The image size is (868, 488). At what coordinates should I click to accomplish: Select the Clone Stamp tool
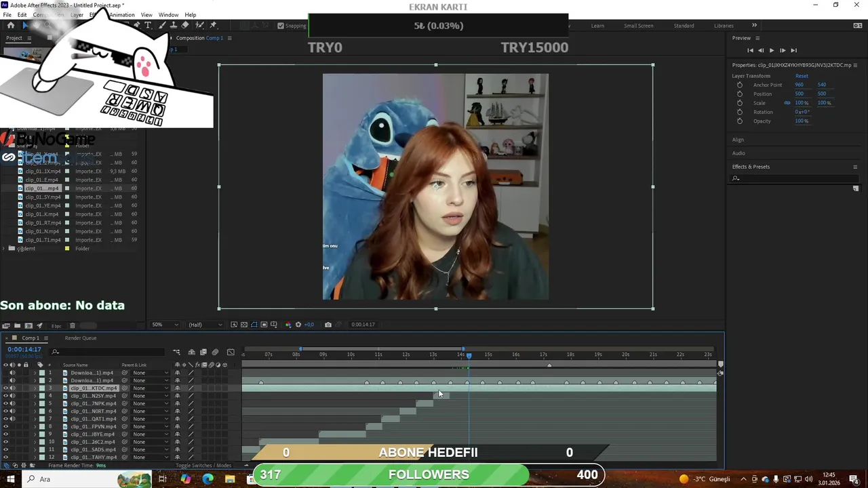[174, 25]
